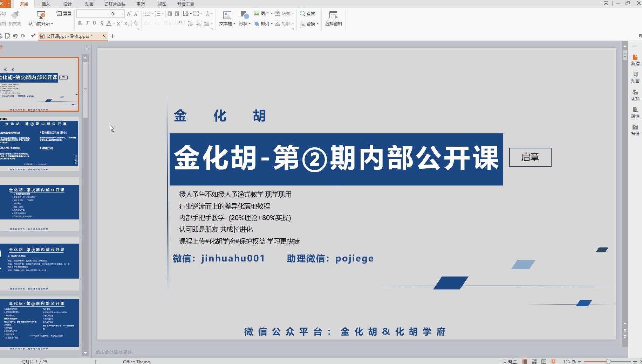Open the 幻灯片放映 ribbon tab
Screen dimensions: 642x364
pyautogui.click(x=115, y=4)
